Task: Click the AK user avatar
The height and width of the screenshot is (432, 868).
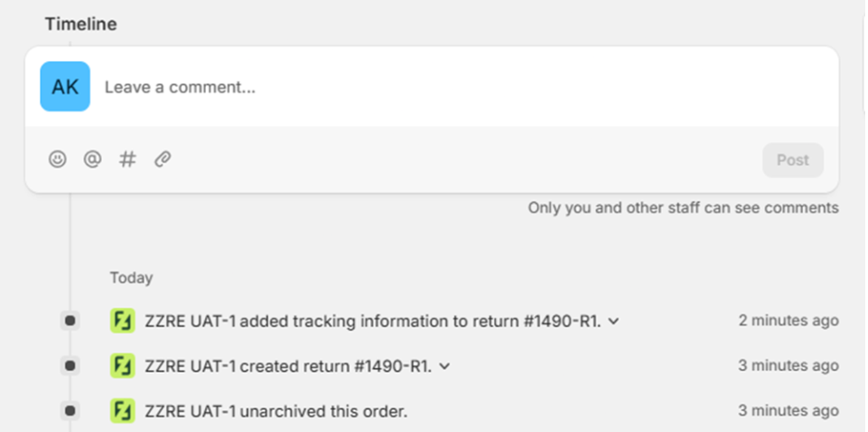Action: 65,87
